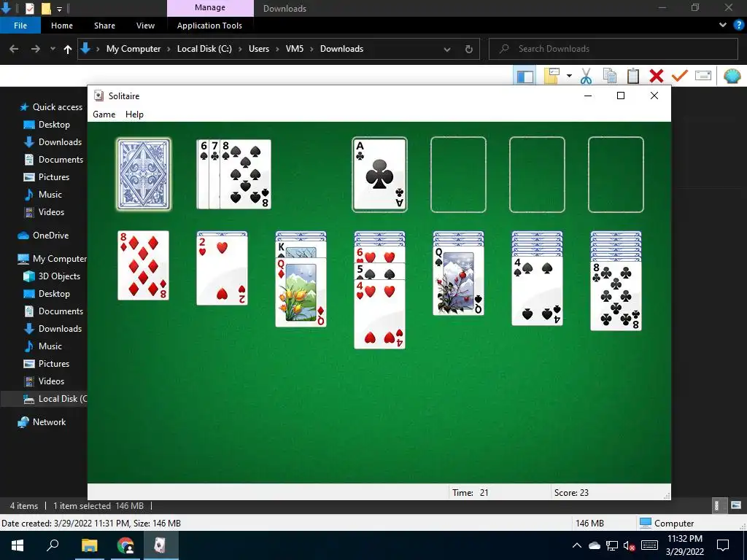The height and width of the screenshot is (560, 747).
Task: Pick the Queen of diamonds card
Action: tap(301, 292)
